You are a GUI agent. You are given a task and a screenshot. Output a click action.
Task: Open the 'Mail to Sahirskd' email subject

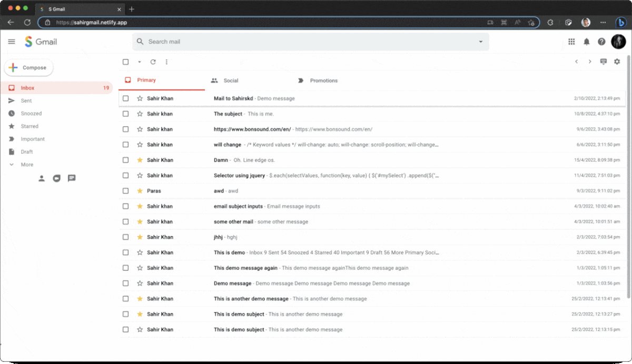point(233,98)
